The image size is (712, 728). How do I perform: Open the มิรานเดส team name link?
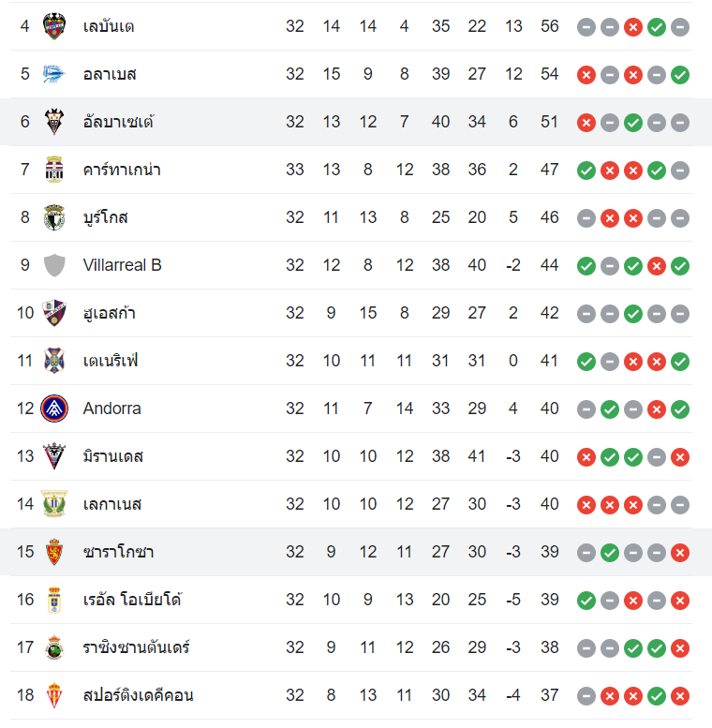click(x=112, y=456)
